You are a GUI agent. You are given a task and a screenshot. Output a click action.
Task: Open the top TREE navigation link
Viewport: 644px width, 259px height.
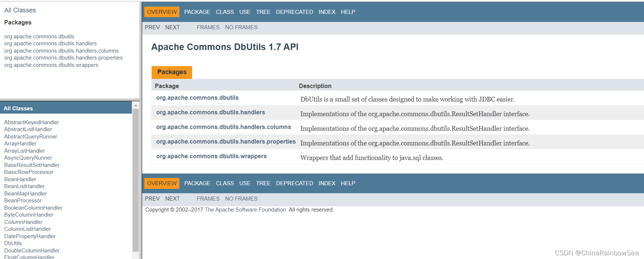263,12
